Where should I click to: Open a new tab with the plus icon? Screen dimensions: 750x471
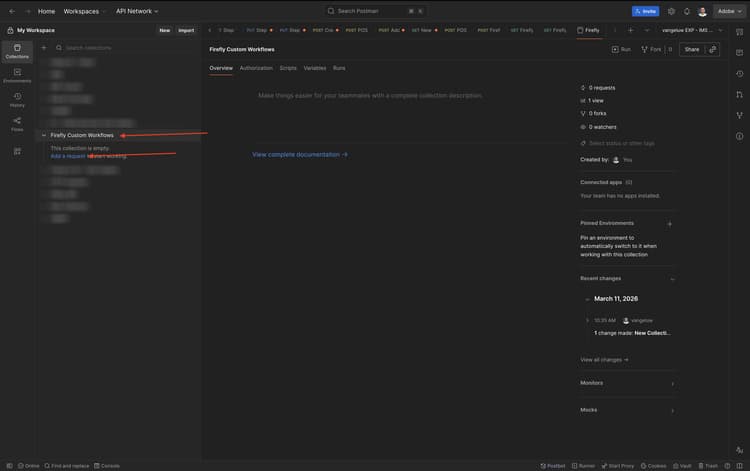pyautogui.click(x=630, y=30)
